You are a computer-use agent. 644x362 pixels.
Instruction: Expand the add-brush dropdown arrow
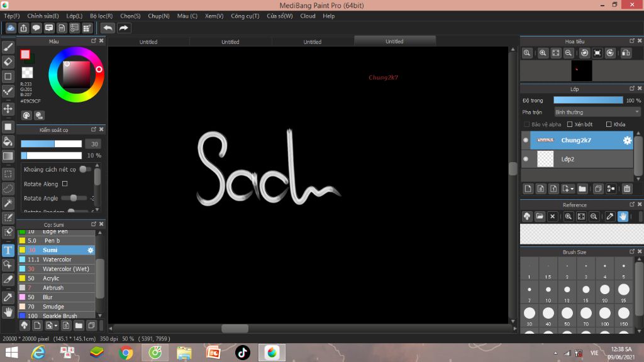pos(56,326)
